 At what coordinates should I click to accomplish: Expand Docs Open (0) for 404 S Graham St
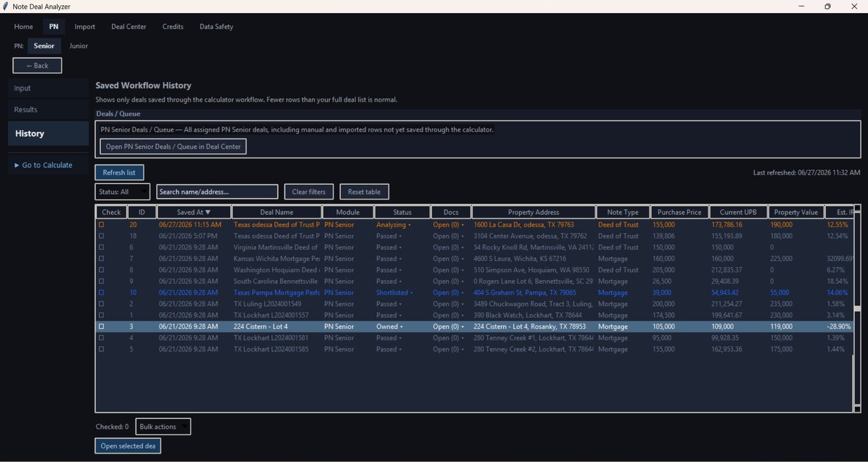point(448,293)
